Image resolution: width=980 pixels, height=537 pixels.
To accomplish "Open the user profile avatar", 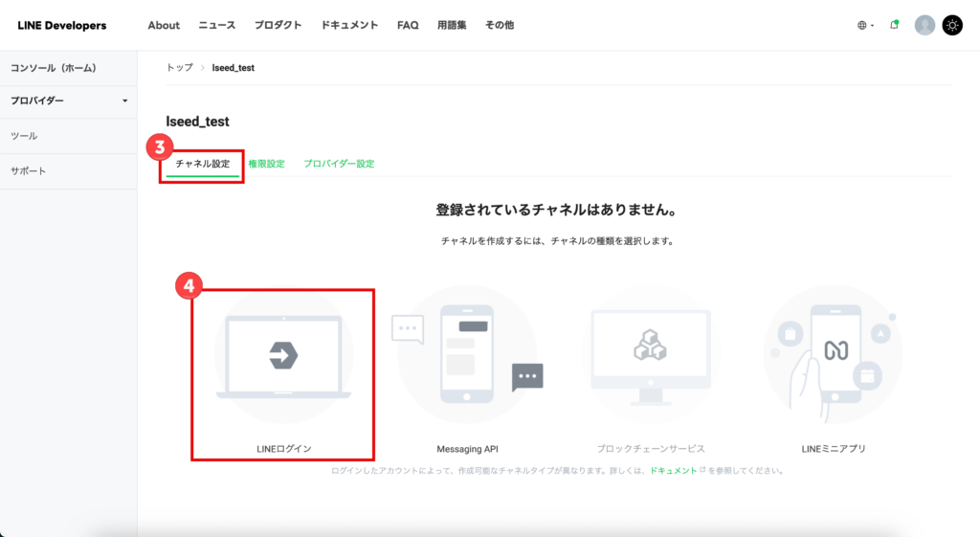I will point(924,26).
